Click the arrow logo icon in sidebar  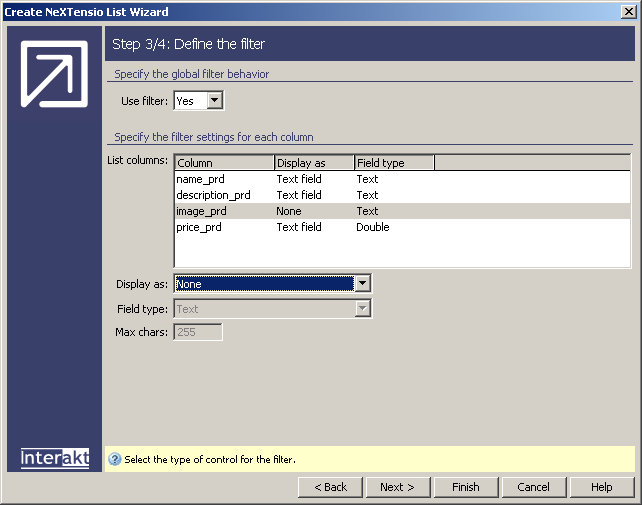click(x=55, y=74)
